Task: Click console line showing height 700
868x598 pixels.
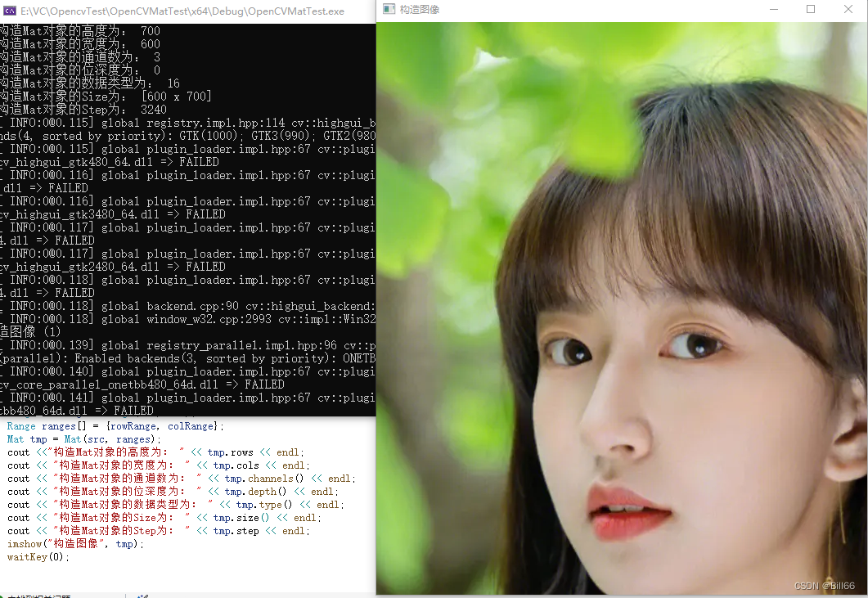Action: point(80,31)
